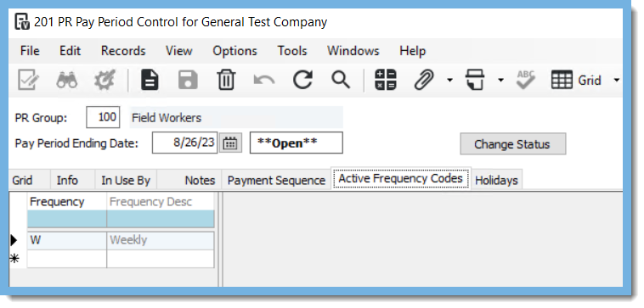
Task: Click the magnifying glass search icon
Action: click(341, 80)
